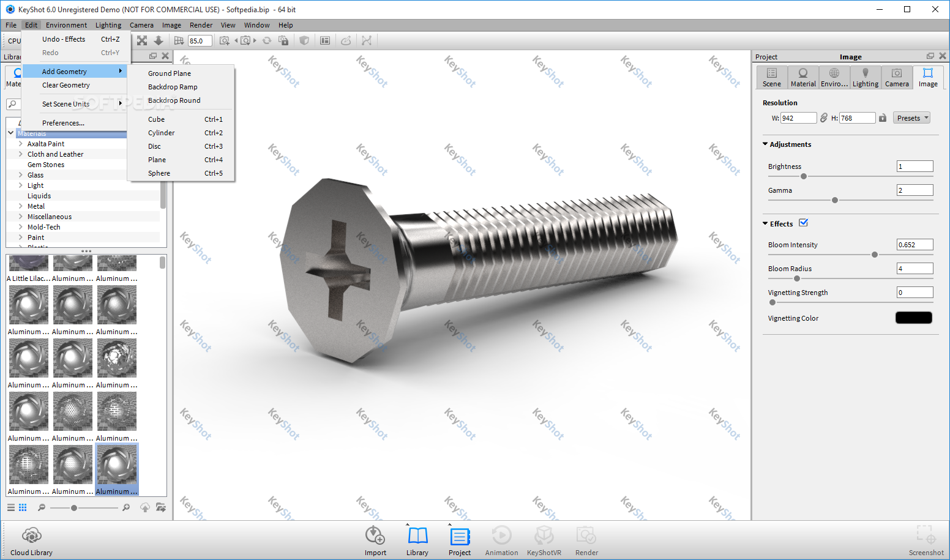Expand the Glass folder

pyautogui.click(x=20, y=175)
